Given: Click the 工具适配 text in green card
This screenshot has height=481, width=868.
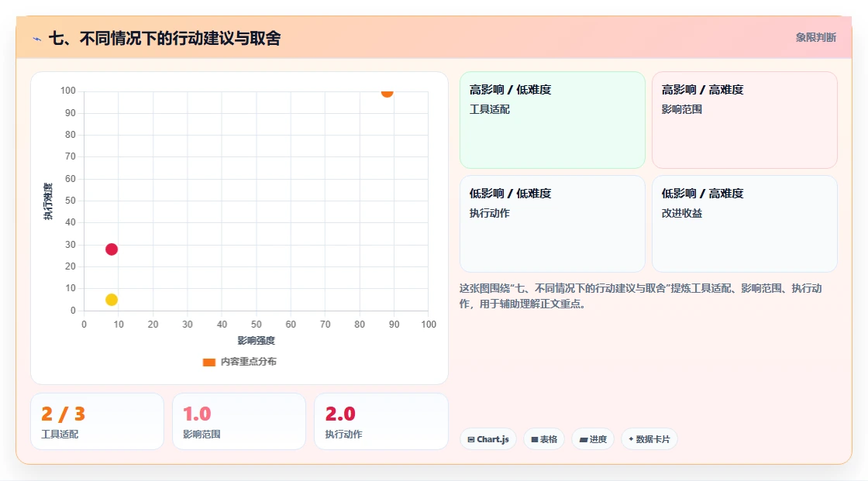Looking at the screenshot, I should (x=489, y=109).
